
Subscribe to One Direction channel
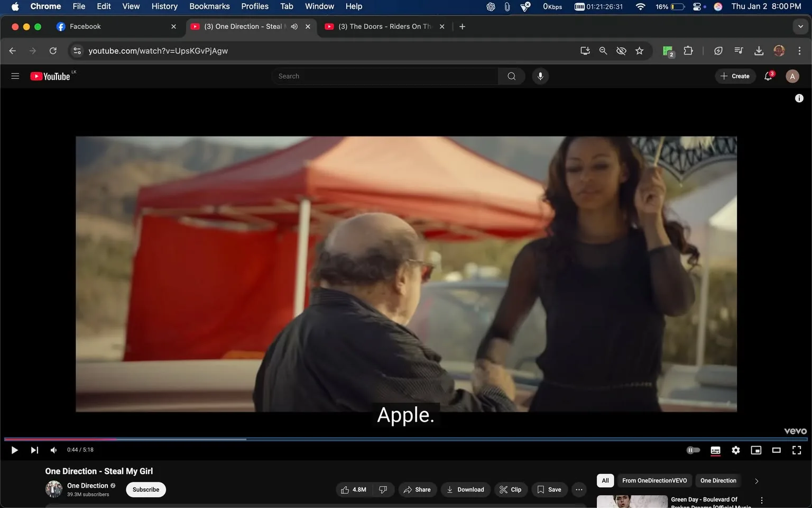146,489
